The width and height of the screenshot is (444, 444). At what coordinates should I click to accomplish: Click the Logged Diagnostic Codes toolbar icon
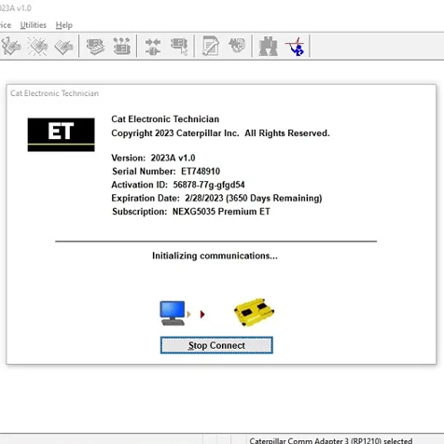tap(38, 46)
